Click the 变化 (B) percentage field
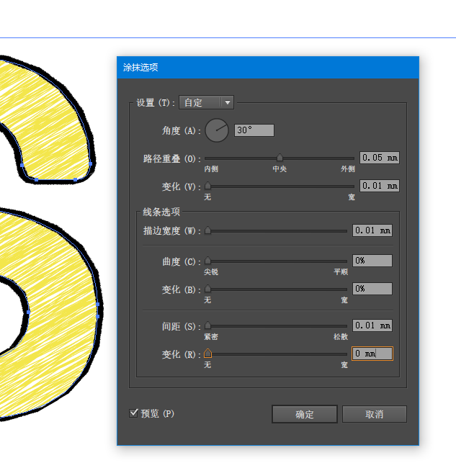Image resolution: width=456 pixels, height=476 pixels. pos(372,288)
